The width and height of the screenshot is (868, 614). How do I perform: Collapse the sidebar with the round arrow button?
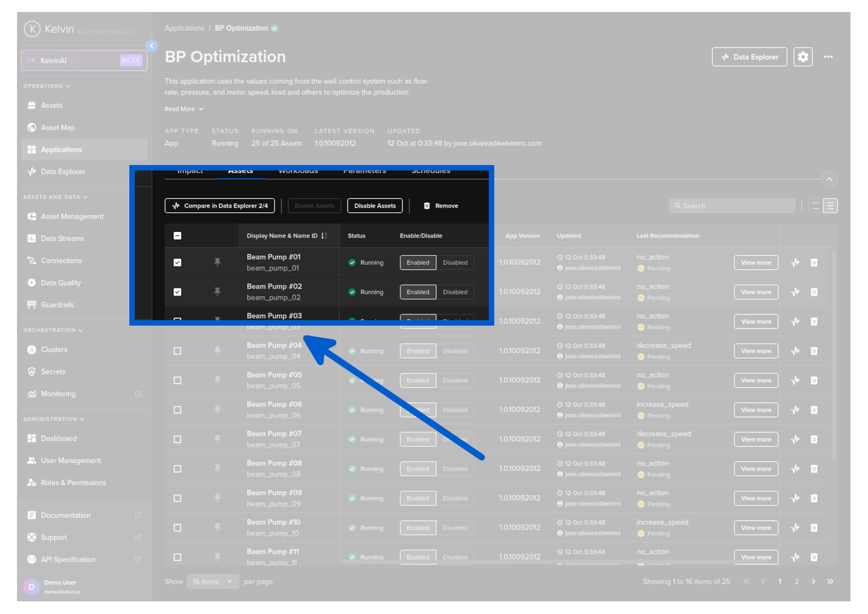(x=152, y=46)
